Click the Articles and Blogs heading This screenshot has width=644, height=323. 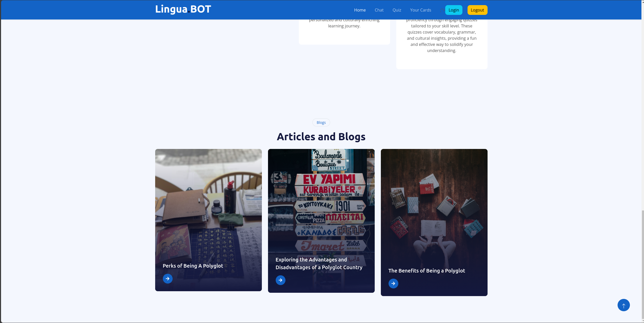coord(321,137)
